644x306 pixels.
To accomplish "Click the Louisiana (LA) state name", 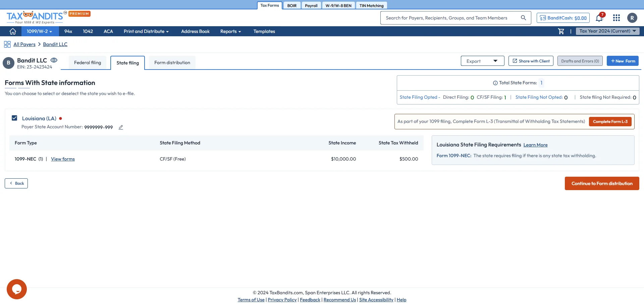I will 39,119.
